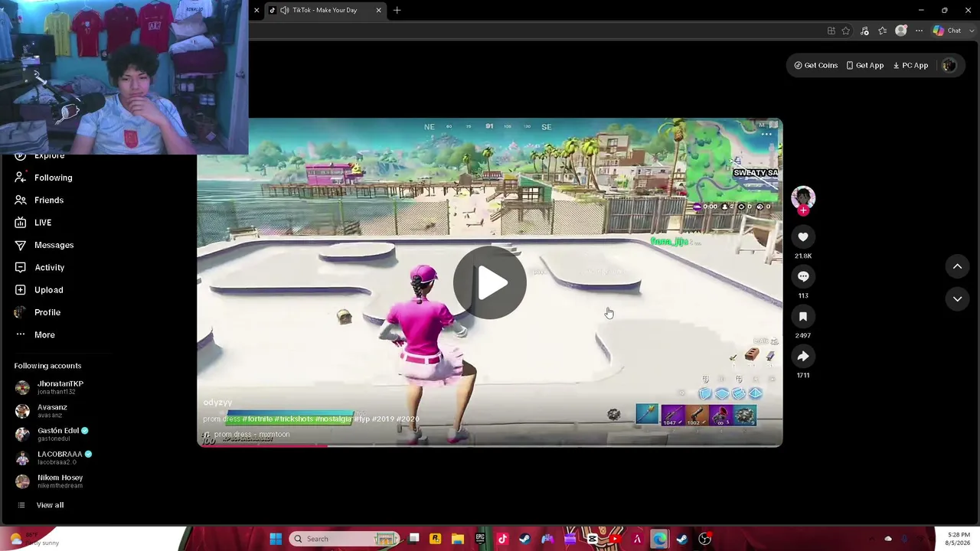Open Avasanz's followed account
980x551 pixels.
41,411
